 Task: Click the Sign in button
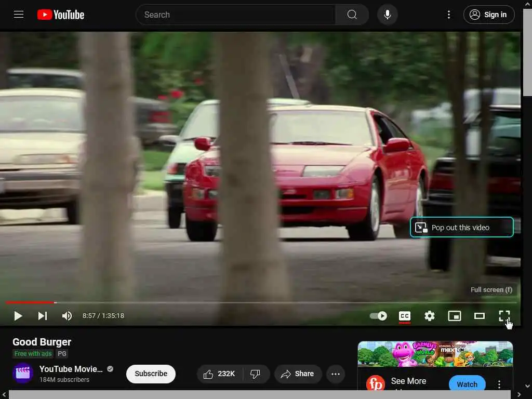[488, 15]
